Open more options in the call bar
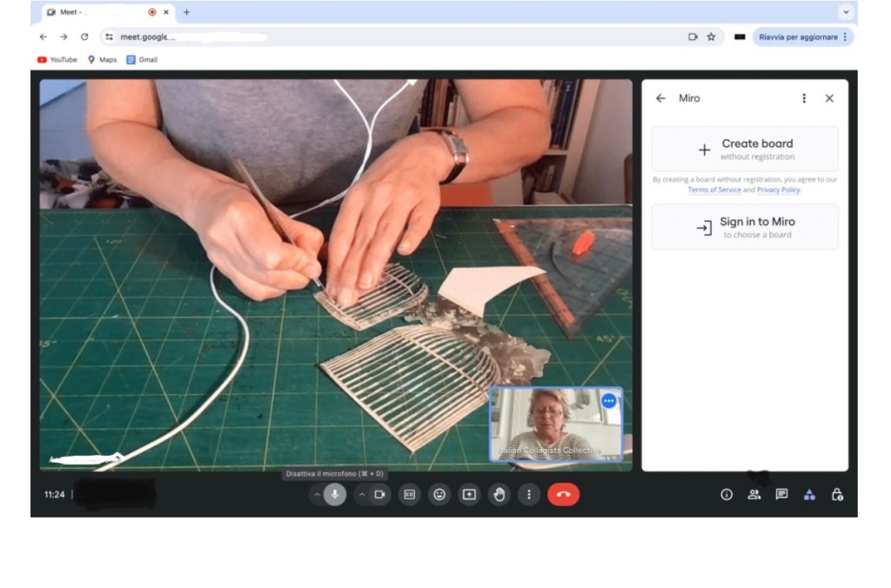 tap(529, 495)
